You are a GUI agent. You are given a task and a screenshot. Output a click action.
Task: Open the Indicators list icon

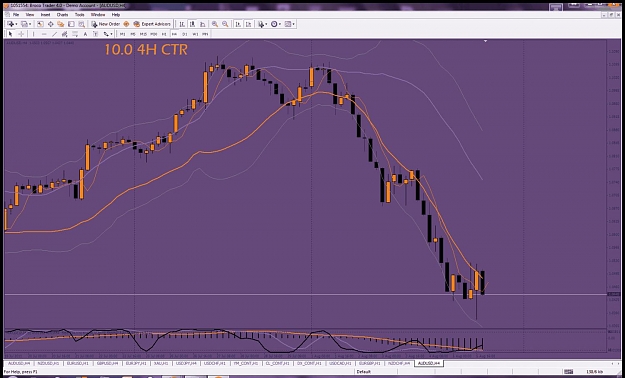pos(261,24)
